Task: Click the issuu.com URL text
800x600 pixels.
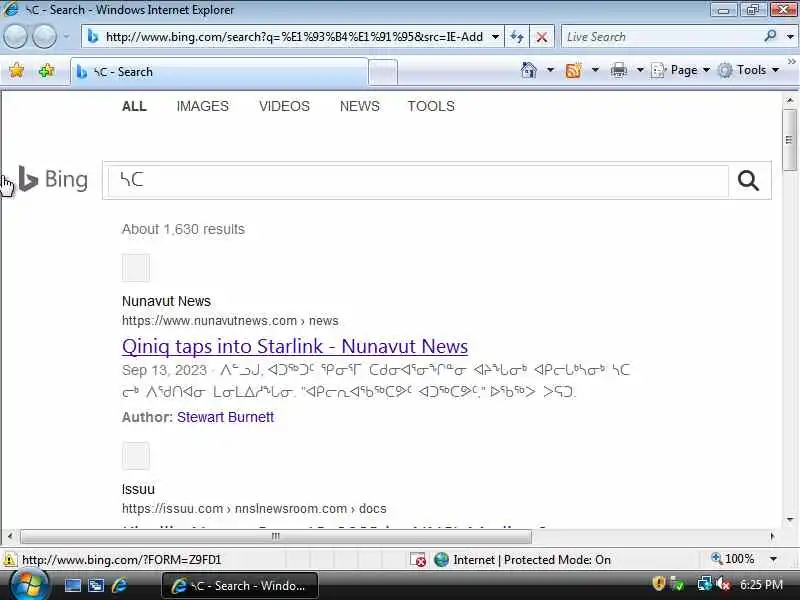Action: 254,509
